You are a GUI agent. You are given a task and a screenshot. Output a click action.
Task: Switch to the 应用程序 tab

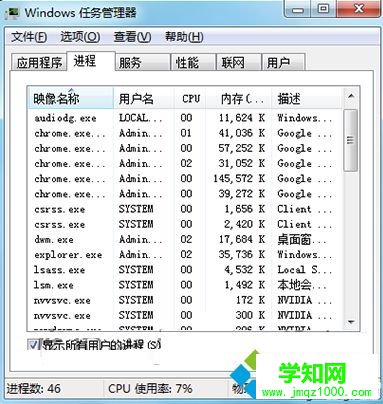[x=39, y=62]
